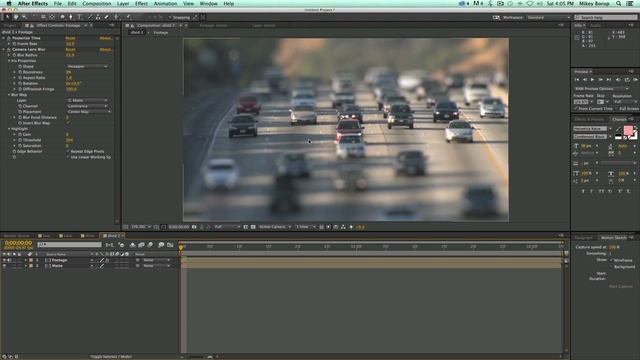Select the Eraser tool
This screenshot has height=360, width=640.
107,17
